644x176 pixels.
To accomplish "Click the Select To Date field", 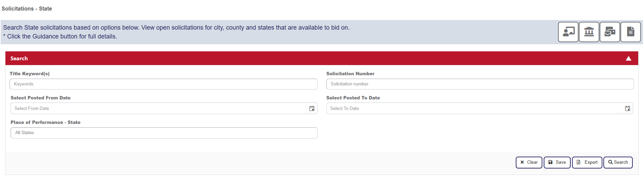I will (x=474, y=109).
